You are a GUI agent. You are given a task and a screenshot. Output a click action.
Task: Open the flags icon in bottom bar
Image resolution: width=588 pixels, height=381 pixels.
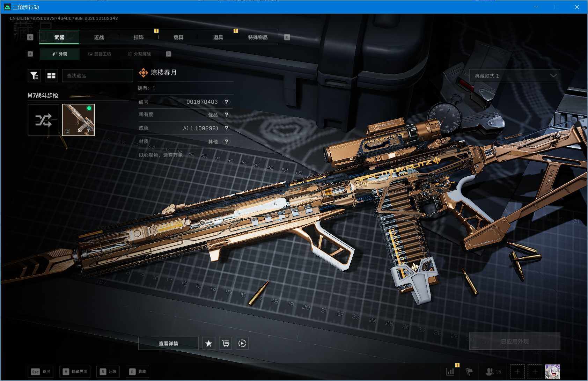click(469, 372)
